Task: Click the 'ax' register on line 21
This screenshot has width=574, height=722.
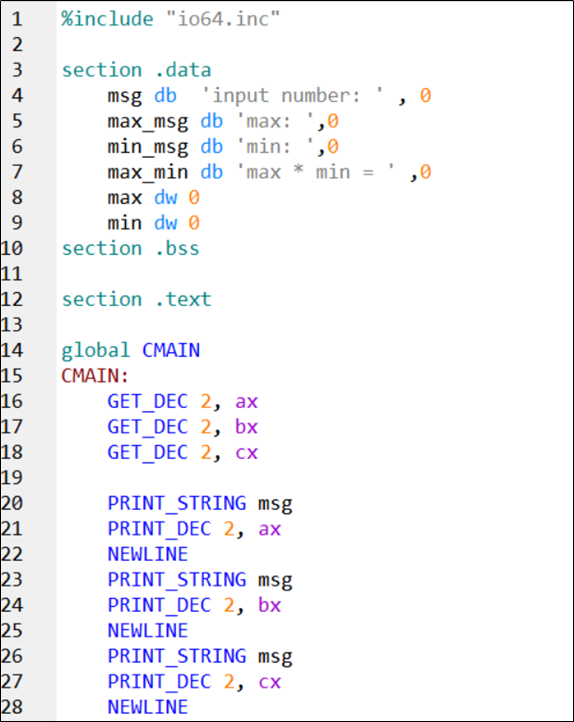Action: pos(270,530)
